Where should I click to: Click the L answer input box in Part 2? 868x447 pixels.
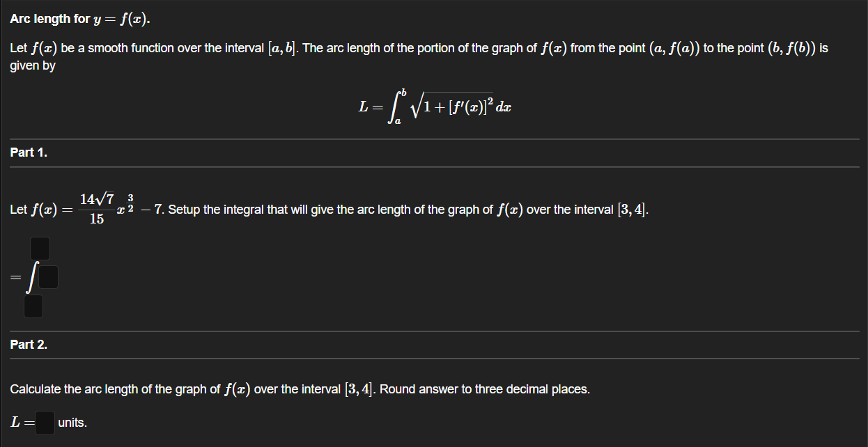(45, 423)
